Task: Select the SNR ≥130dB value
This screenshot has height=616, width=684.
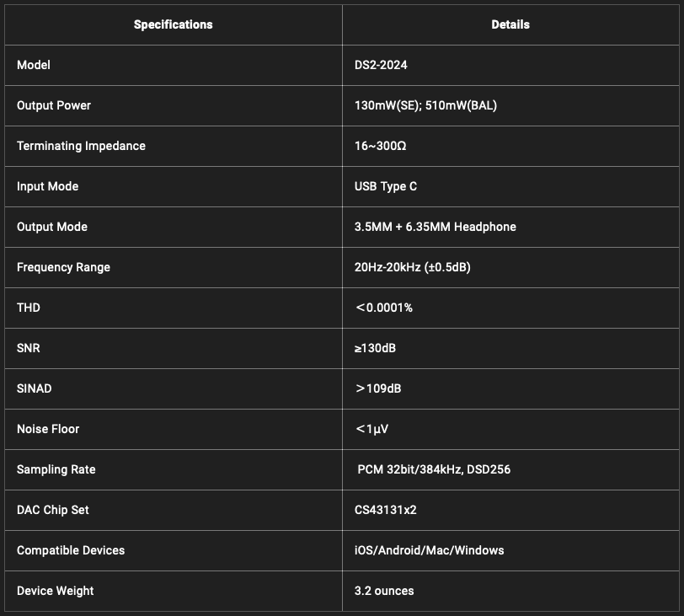Action: click(375, 348)
